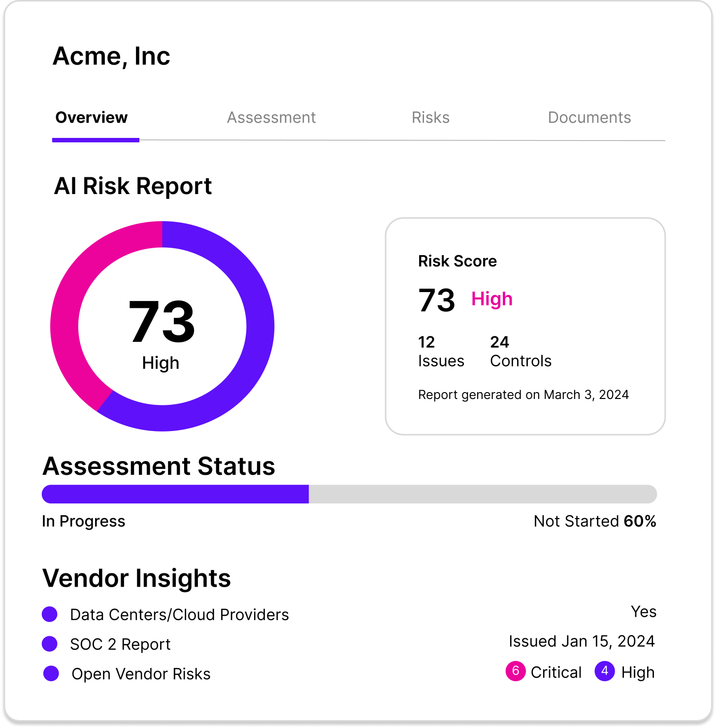Click the Issued Jan 15, 2024 date

(x=582, y=641)
